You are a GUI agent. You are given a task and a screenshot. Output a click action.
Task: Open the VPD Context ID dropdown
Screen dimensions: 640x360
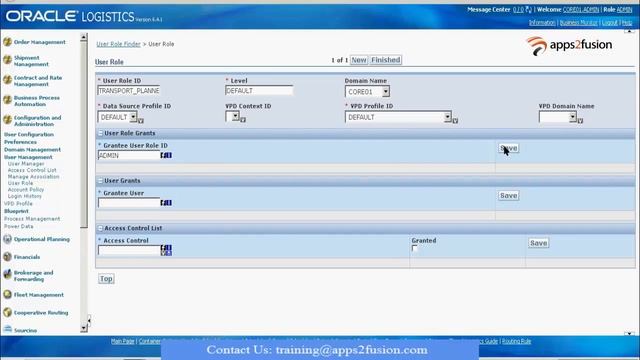(x=235, y=116)
